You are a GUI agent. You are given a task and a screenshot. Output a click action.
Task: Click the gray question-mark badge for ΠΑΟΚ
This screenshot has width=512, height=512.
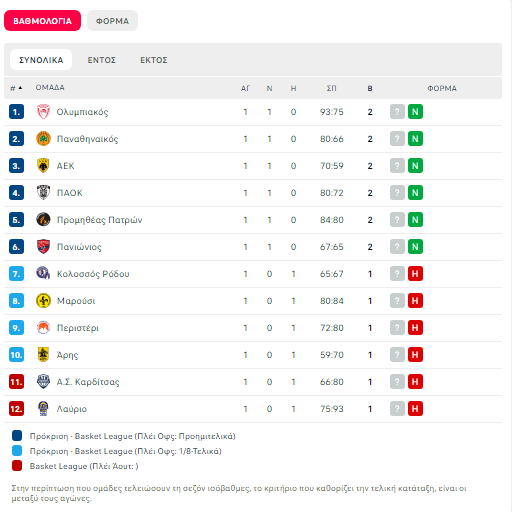pos(397,193)
